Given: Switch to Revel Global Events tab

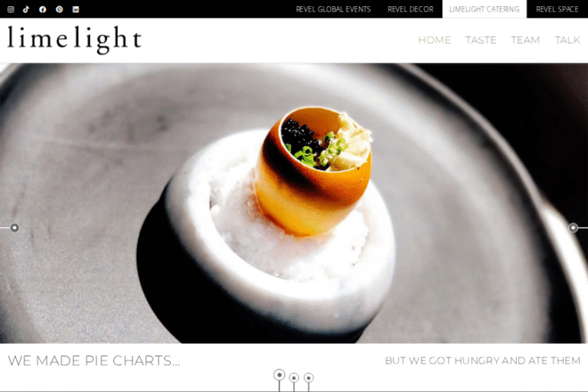Looking at the screenshot, I should [333, 9].
